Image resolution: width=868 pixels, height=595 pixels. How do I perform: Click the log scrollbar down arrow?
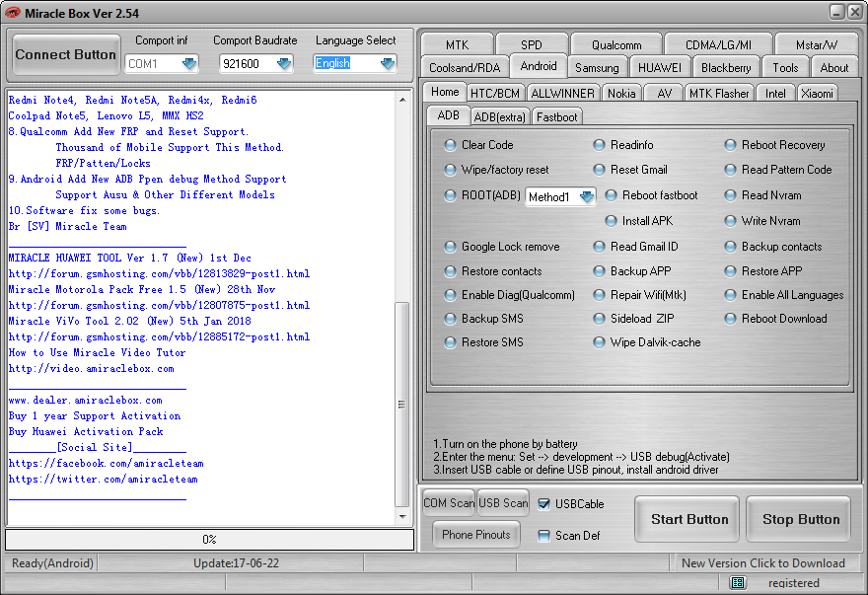pyautogui.click(x=402, y=517)
